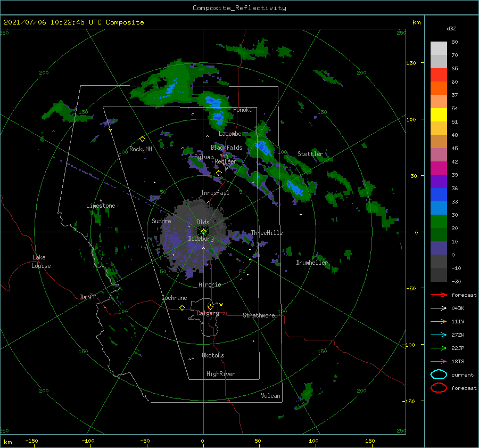Click the Strathmore town label
The image size is (479, 448).
click(x=259, y=315)
